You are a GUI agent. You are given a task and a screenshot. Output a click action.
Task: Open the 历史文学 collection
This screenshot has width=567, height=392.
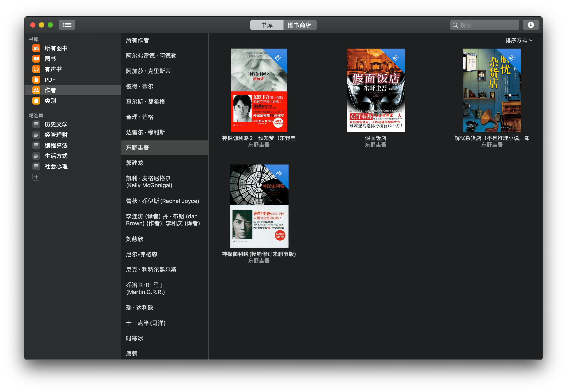point(73,124)
